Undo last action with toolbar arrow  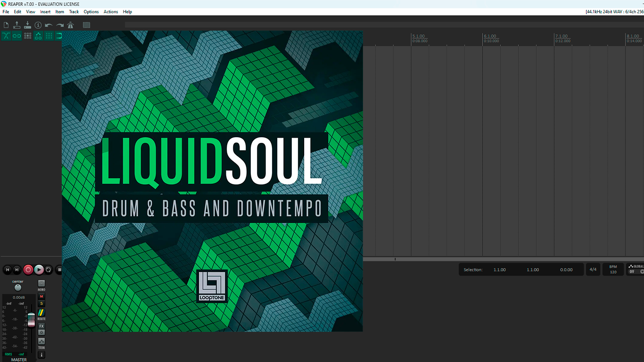(x=49, y=25)
